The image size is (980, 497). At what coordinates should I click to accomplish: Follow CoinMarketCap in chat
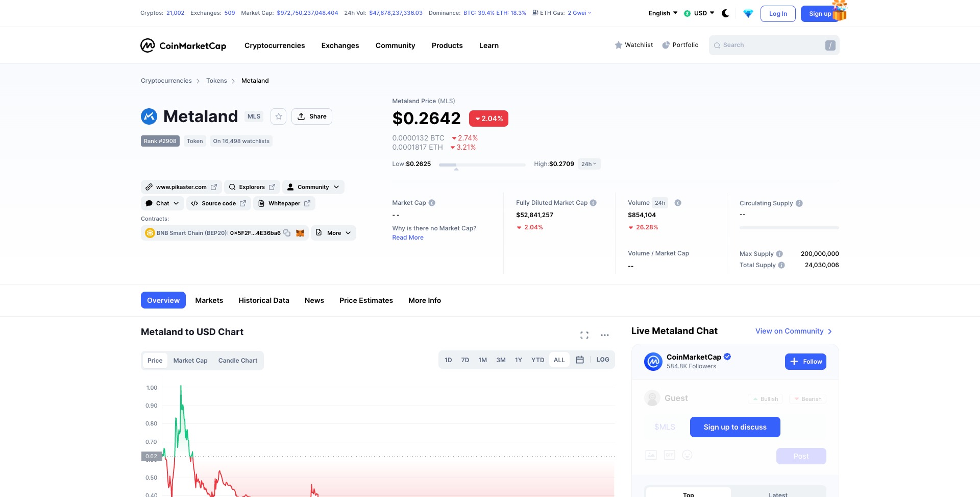point(805,362)
